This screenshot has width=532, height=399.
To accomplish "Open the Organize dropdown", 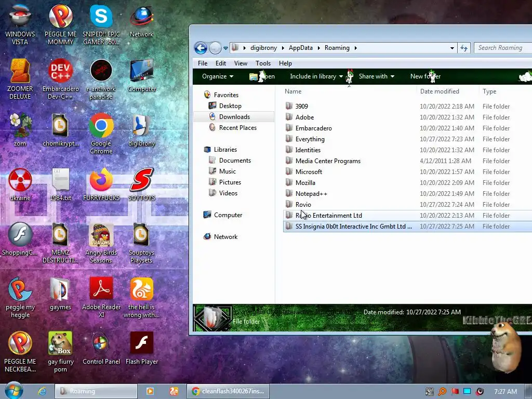I will coord(218,76).
